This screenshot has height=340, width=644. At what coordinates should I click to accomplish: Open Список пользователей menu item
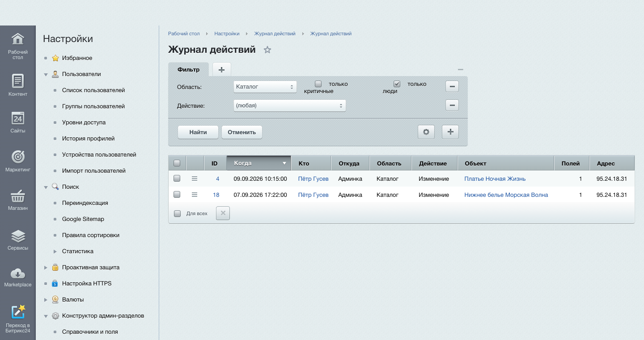point(93,90)
